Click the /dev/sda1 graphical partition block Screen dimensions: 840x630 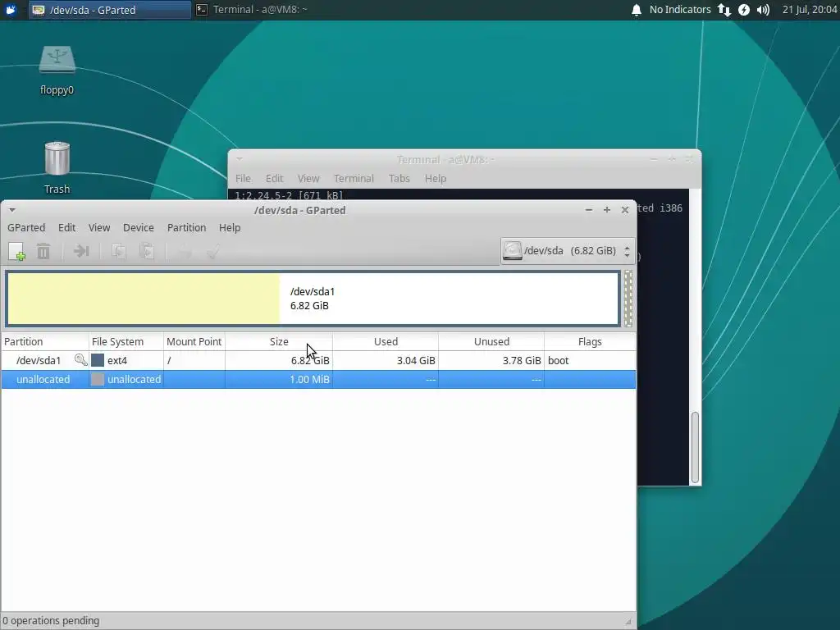[313, 299]
